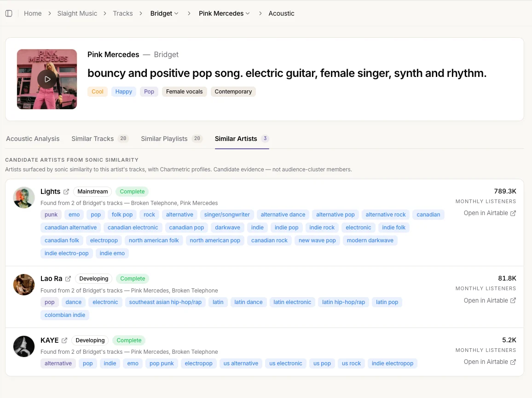The width and height of the screenshot is (532, 398).
Task: Click the latin pop tag
Action: (387, 302)
